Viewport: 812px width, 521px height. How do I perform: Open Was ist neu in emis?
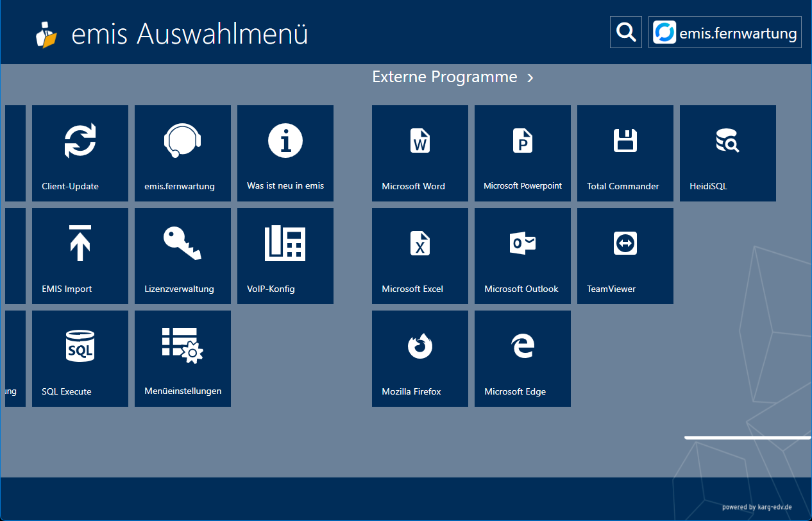(x=285, y=153)
